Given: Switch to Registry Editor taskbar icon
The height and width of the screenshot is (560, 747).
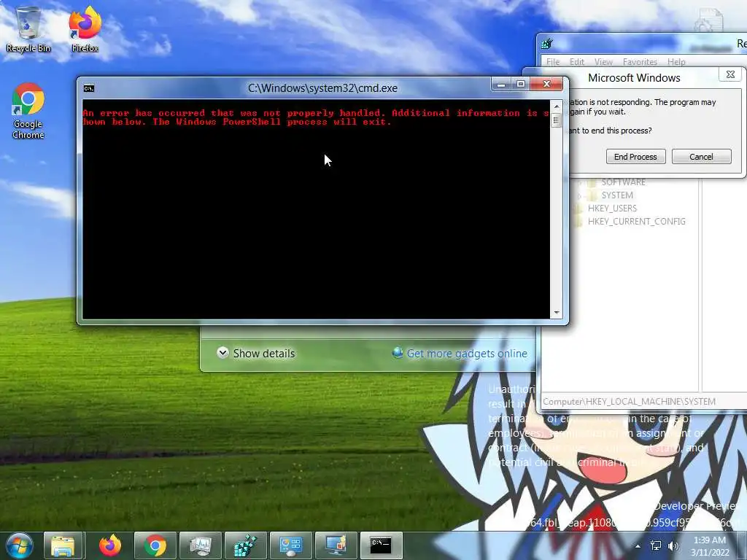Looking at the screenshot, I should coord(246,545).
